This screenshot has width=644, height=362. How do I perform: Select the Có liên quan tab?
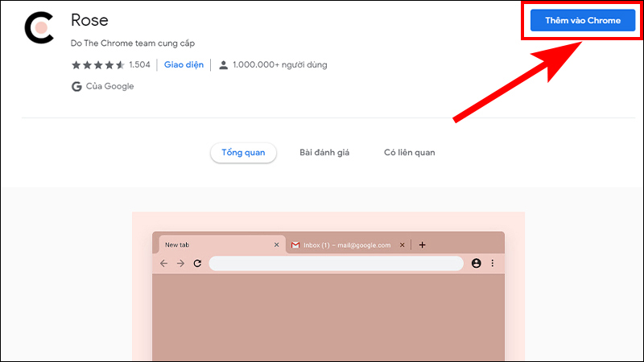click(410, 153)
